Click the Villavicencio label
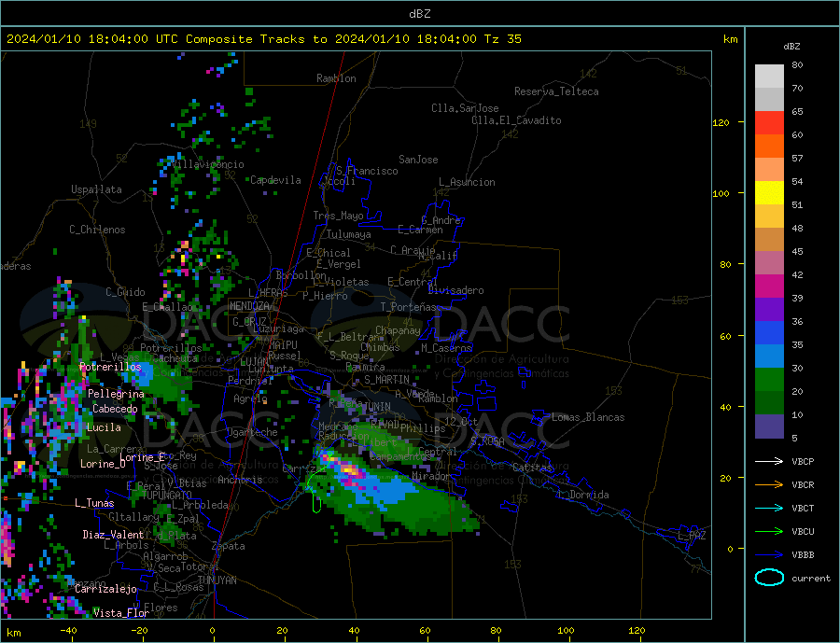 pos(209,164)
